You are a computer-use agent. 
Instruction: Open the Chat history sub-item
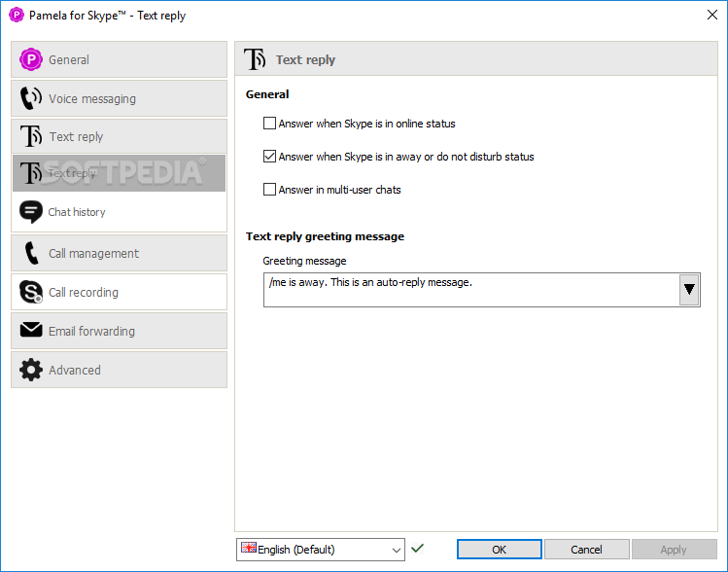pyautogui.click(x=119, y=212)
